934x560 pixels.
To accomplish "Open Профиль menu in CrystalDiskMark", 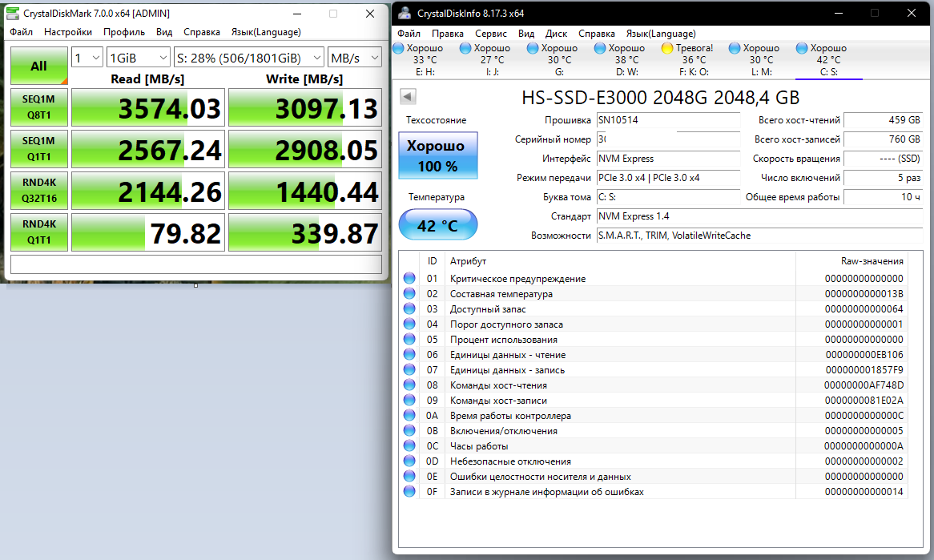I will pyautogui.click(x=124, y=32).
